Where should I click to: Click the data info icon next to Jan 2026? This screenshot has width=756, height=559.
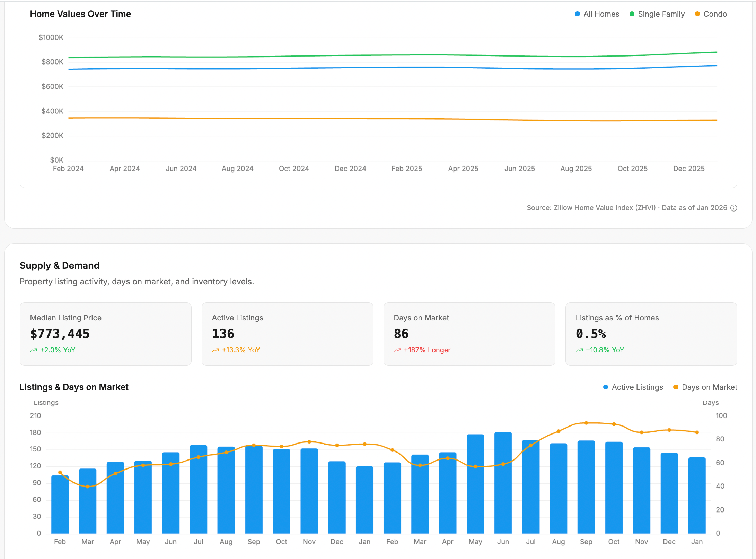coord(734,208)
